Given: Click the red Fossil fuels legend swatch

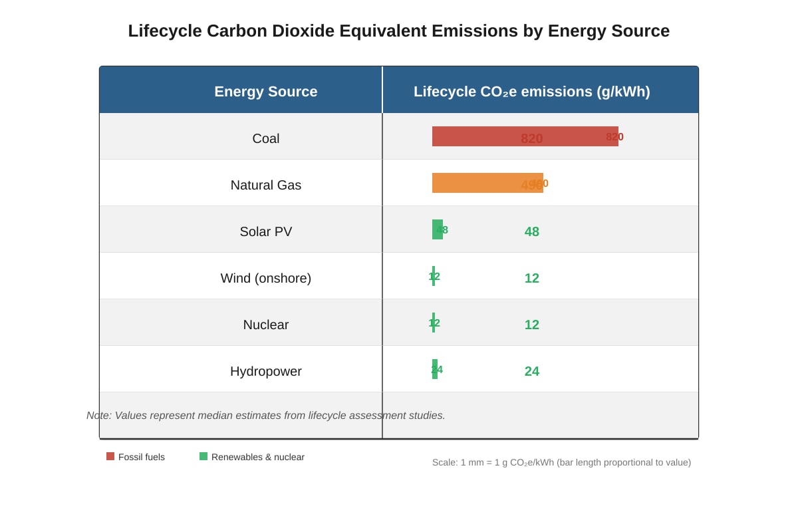Looking at the screenshot, I should coord(110,456).
